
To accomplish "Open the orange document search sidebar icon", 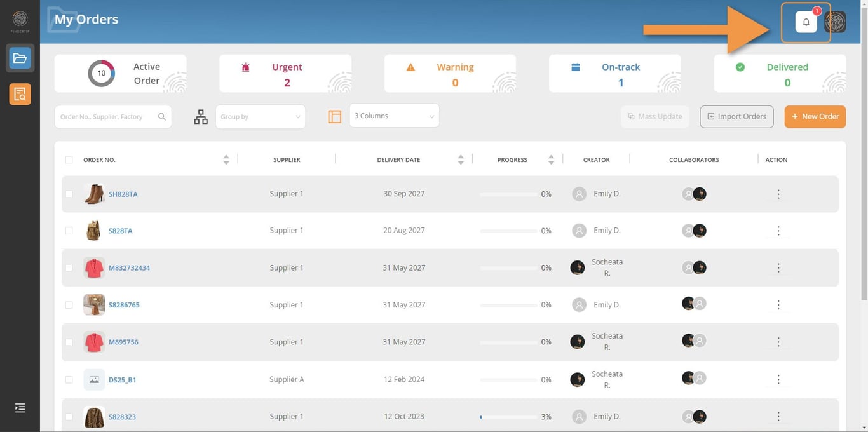I will 20,94.
